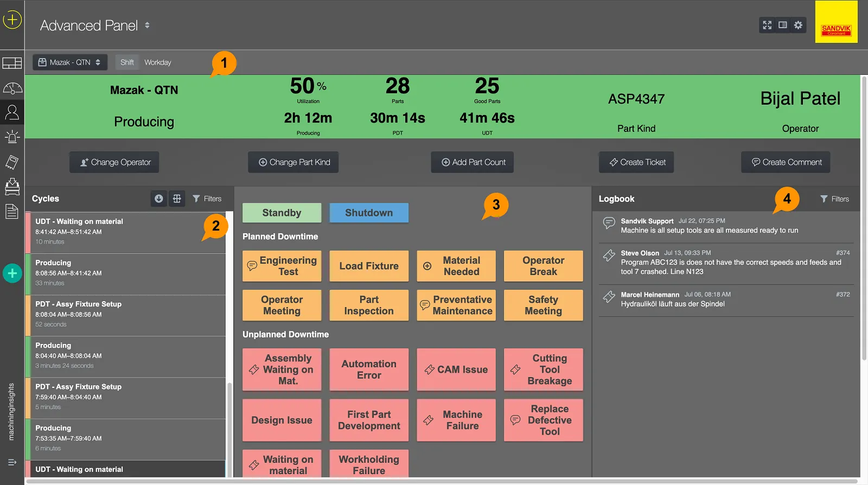Click comment icon on Replace Defective Tool

(515, 420)
